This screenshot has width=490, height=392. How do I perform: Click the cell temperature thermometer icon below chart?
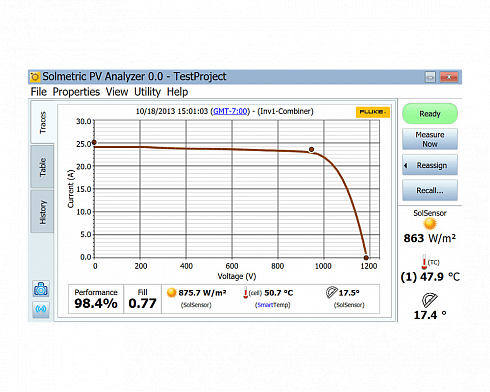click(246, 293)
